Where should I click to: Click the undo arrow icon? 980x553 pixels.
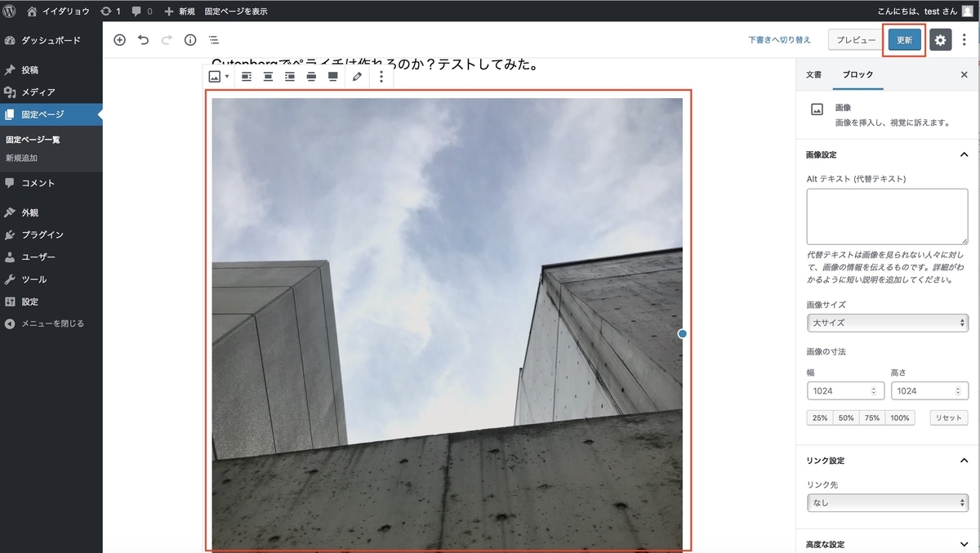click(x=143, y=40)
